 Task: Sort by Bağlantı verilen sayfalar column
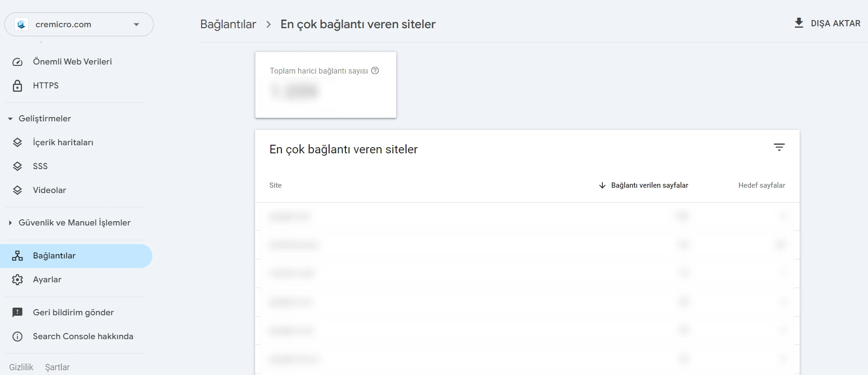[x=650, y=185]
